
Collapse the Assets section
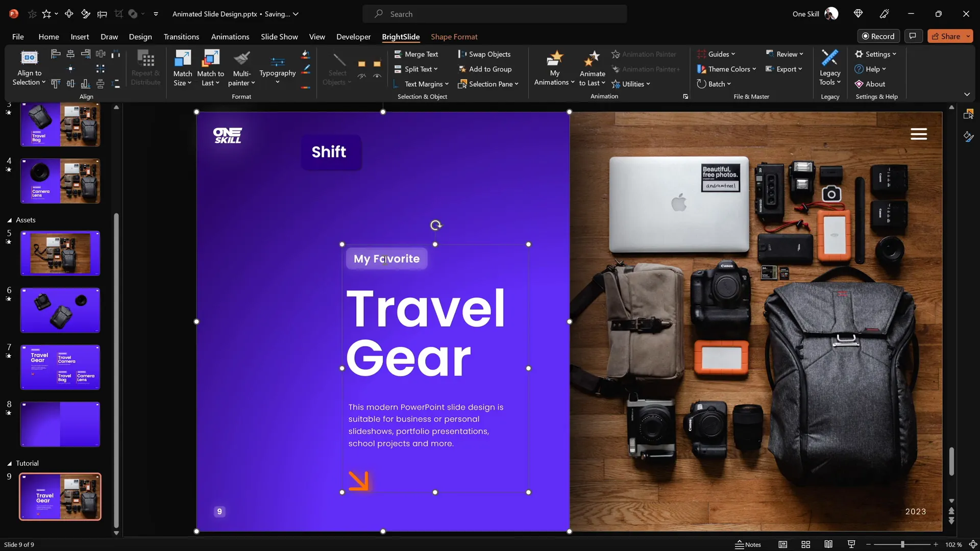coord(9,220)
